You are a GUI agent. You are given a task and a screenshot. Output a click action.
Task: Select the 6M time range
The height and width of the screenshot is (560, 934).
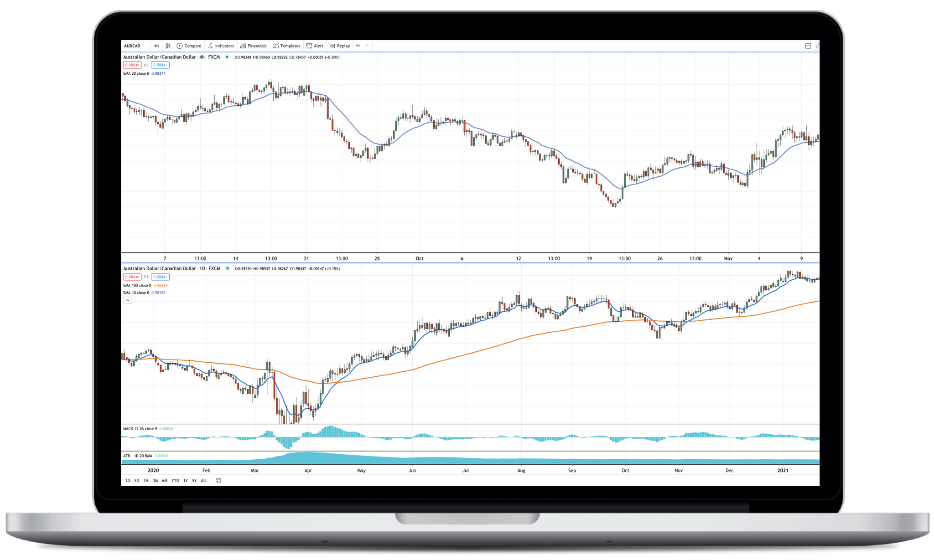(165, 480)
